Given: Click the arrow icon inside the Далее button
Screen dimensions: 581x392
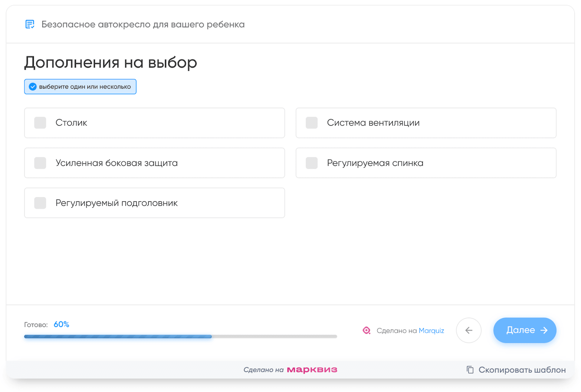Looking at the screenshot, I should pyautogui.click(x=544, y=330).
